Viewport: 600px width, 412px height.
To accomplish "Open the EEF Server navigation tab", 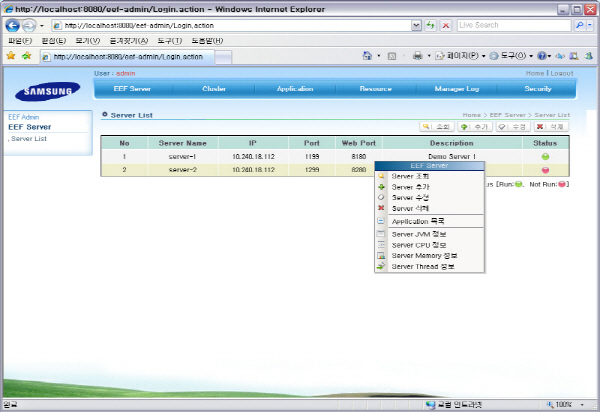I will pos(132,89).
